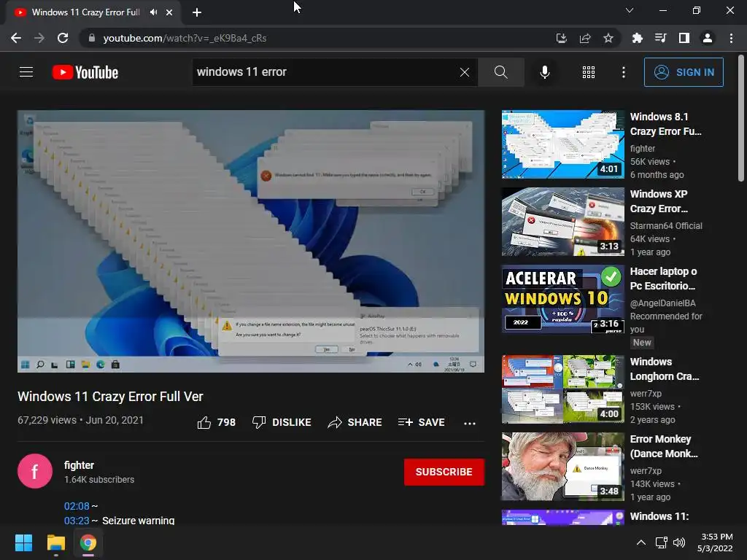The image size is (747, 560).
Task: View site info via the address bar lock icon
Action: click(x=92, y=38)
